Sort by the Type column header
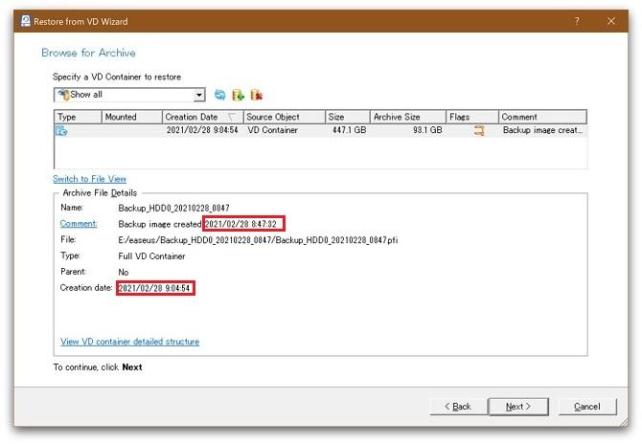The image size is (642, 444). (x=78, y=117)
